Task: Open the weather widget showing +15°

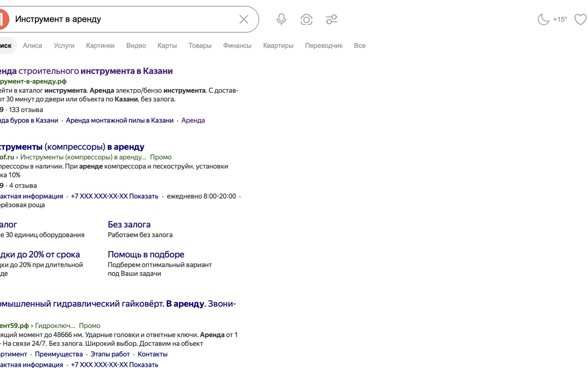Action: [552, 19]
